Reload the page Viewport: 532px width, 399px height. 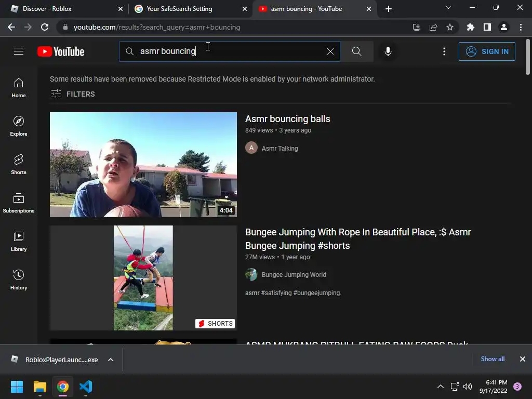[x=45, y=27]
